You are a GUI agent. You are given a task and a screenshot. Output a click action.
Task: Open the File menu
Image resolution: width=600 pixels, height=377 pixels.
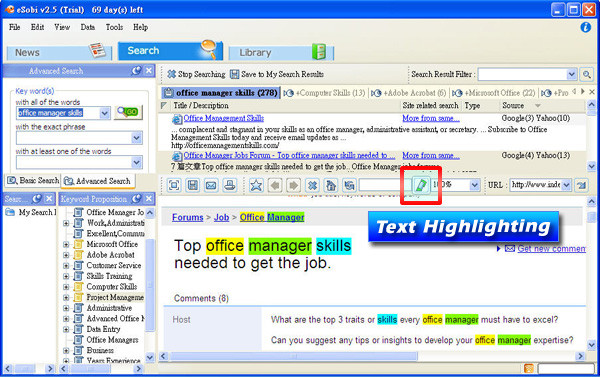[x=15, y=27]
